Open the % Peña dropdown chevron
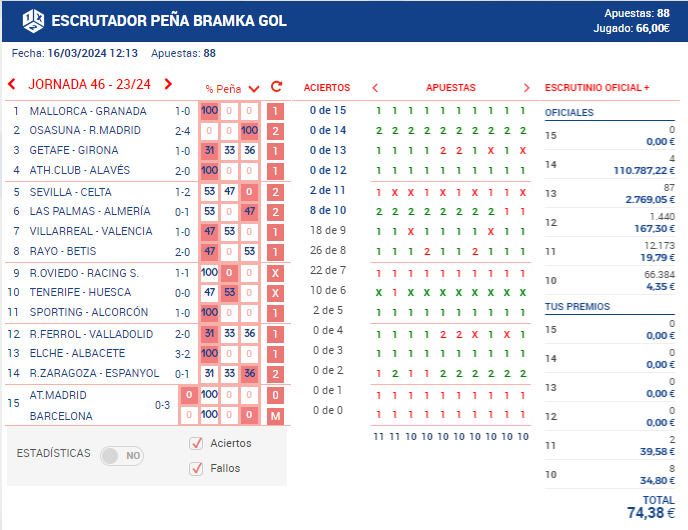Viewport: 688px width, 530px height. coord(254,88)
